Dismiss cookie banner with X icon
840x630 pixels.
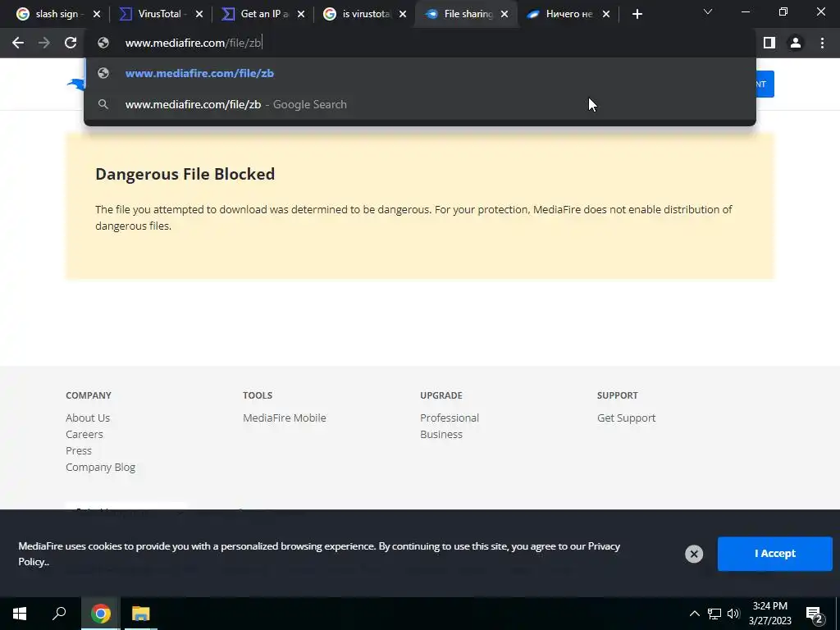click(x=694, y=554)
